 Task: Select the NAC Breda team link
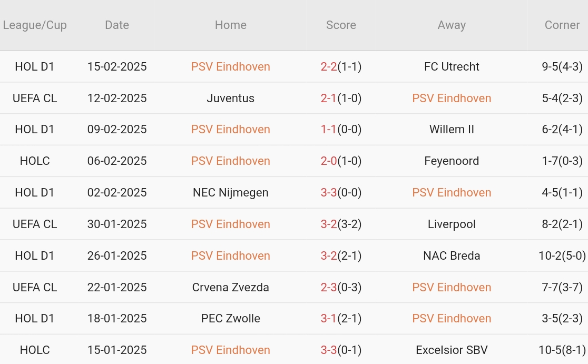click(452, 255)
